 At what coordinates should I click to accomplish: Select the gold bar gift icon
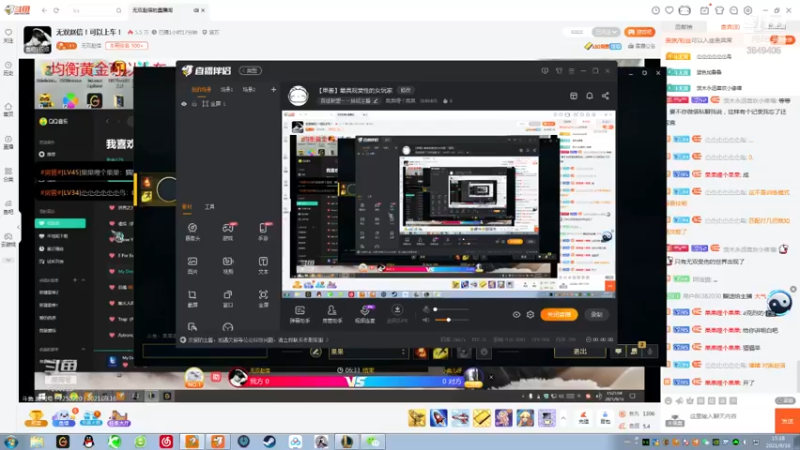click(482, 418)
